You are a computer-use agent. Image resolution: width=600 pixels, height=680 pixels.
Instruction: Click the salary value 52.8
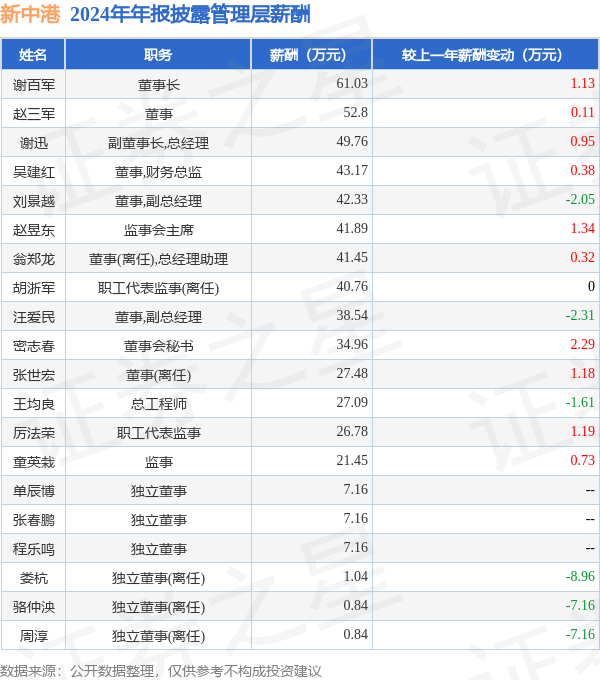point(355,112)
